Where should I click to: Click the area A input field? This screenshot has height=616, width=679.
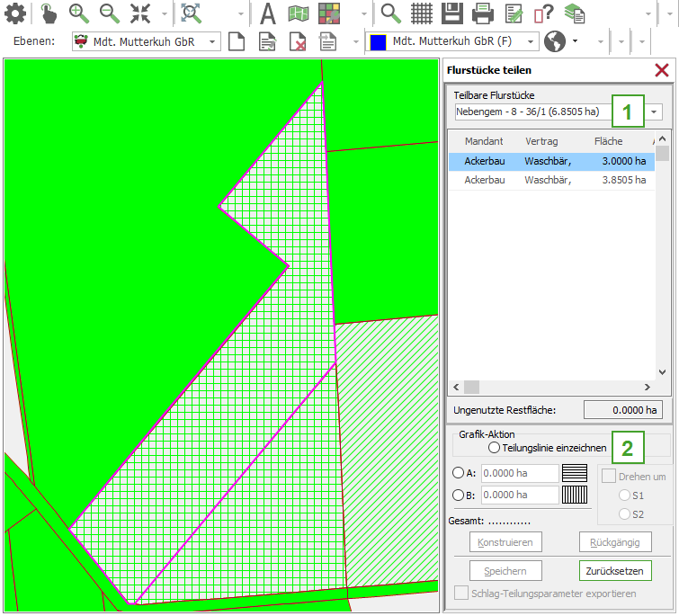tap(517, 473)
